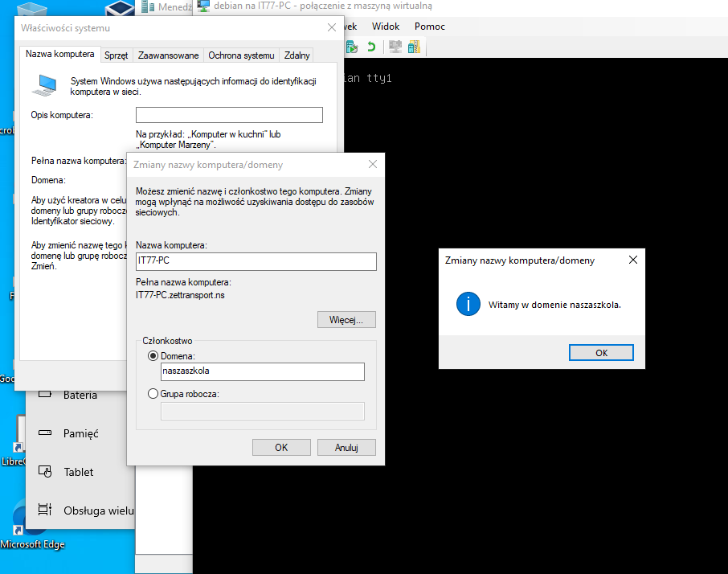Open the Zaawansowane tab
728x574 pixels.
(168, 55)
